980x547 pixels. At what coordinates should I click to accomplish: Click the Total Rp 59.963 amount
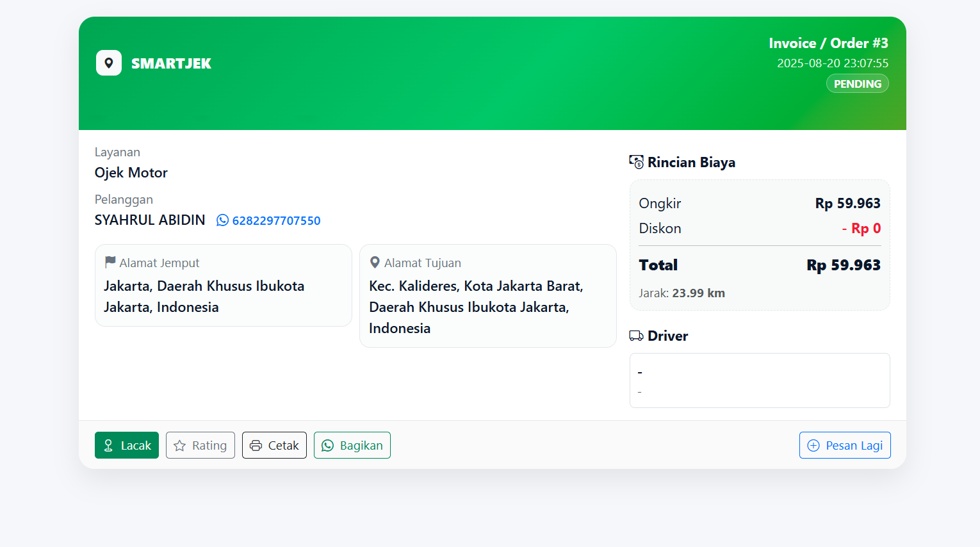point(843,265)
